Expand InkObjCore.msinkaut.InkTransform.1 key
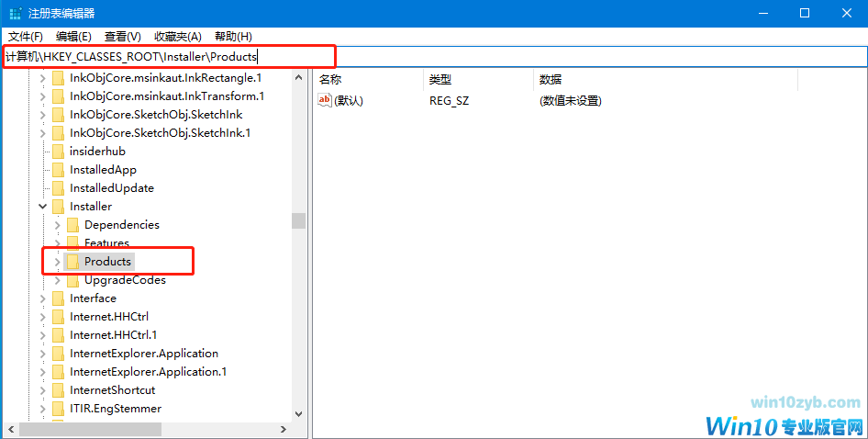The height and width of the screenshot is (439, 868). coord(42,96)
